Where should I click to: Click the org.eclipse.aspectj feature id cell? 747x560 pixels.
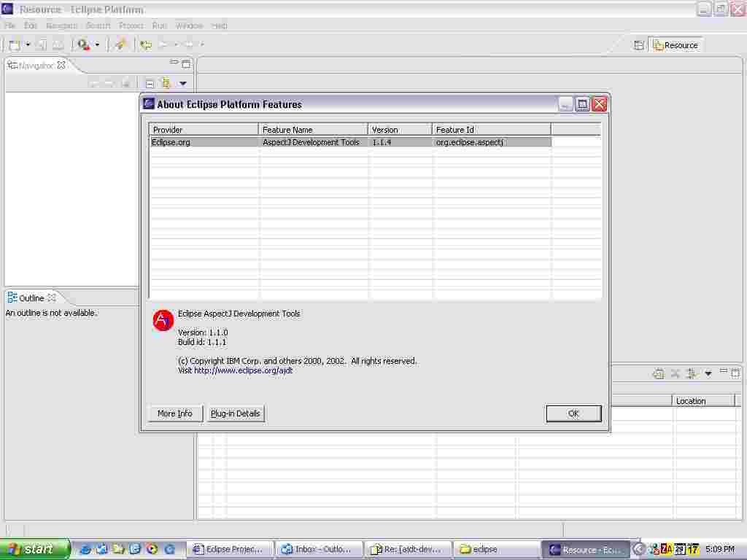(492, 142)
